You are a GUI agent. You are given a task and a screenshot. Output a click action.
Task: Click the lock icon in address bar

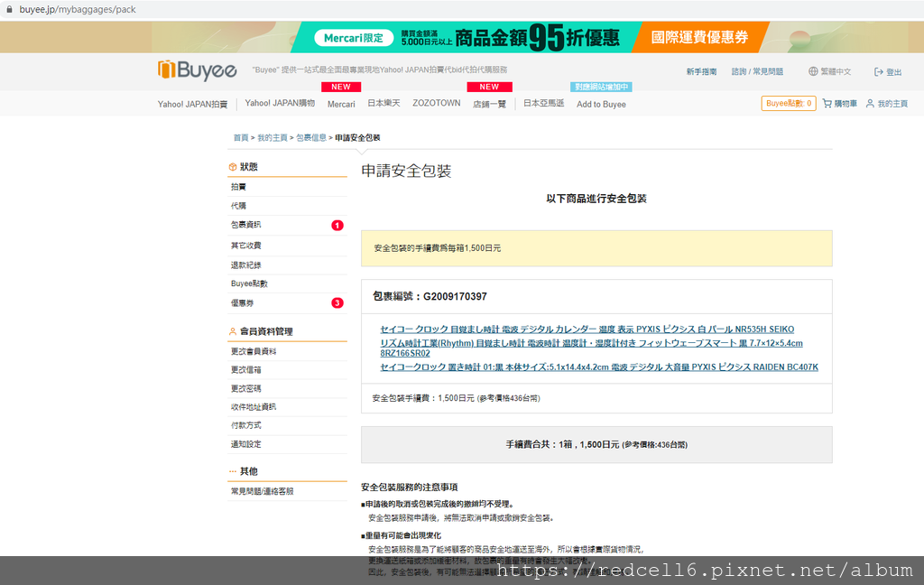[x=9, y=9]
